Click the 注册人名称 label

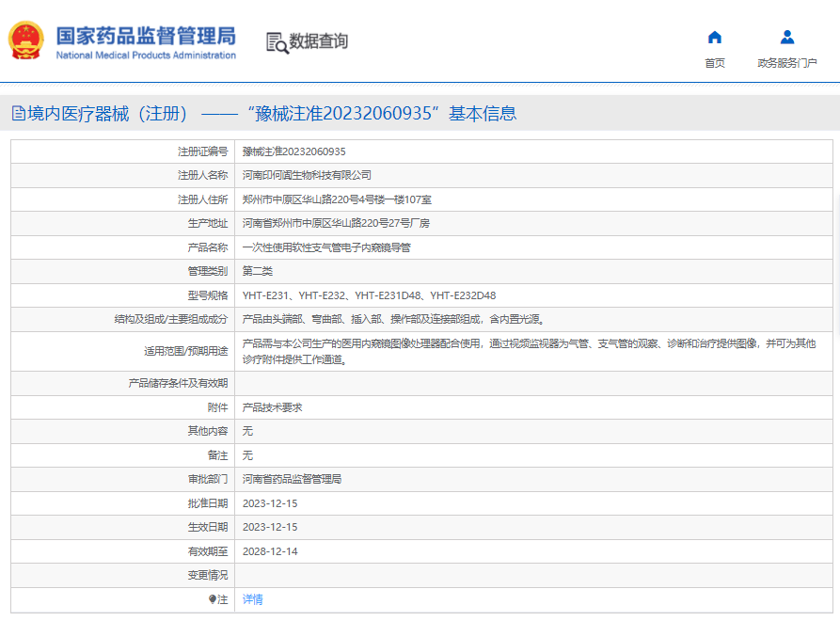point(202,175)
